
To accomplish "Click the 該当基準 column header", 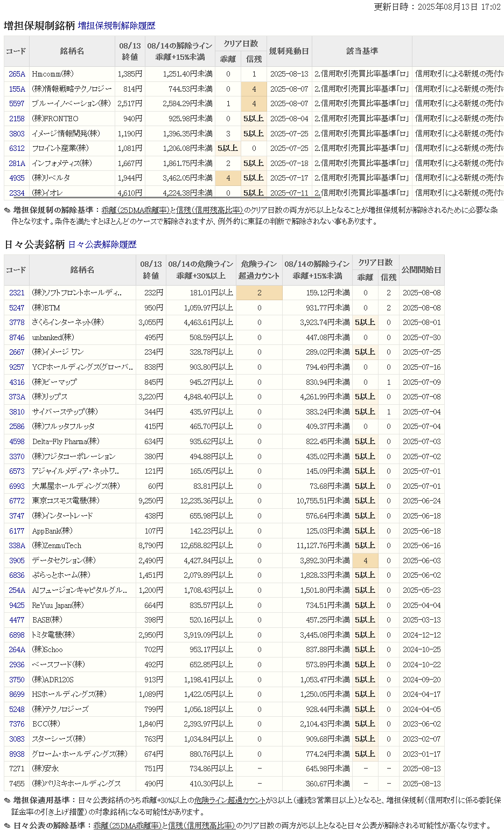I will 362,51.
